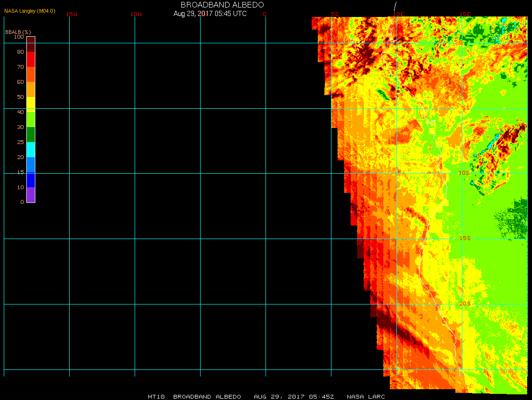Click the cyan 20-25% legend swatch

coord(31,150)
